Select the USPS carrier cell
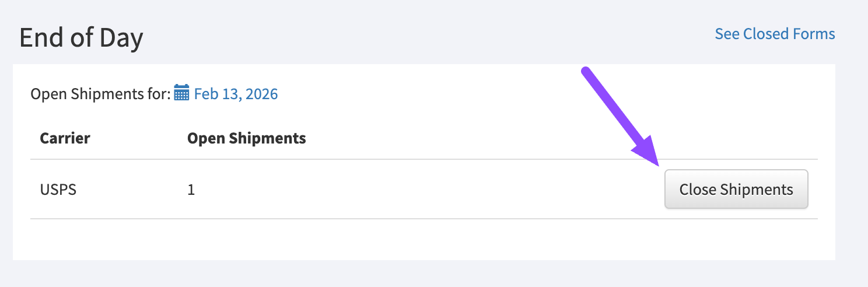868x287 pixels. [58, 190]
